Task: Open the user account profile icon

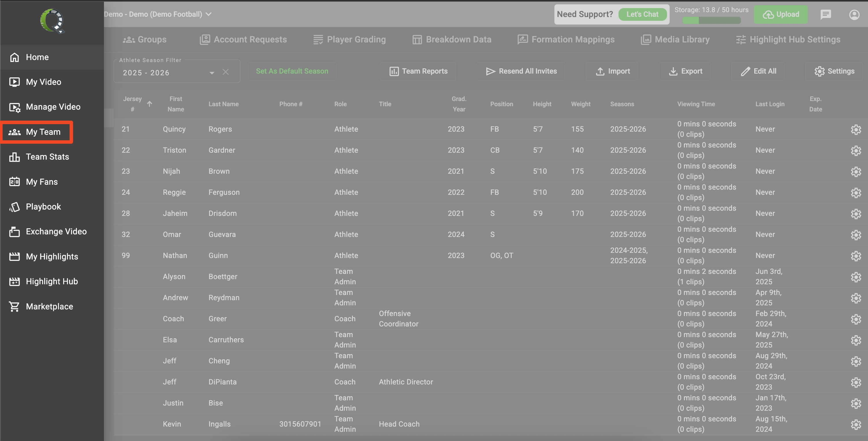Action: [x=854, y=14]
